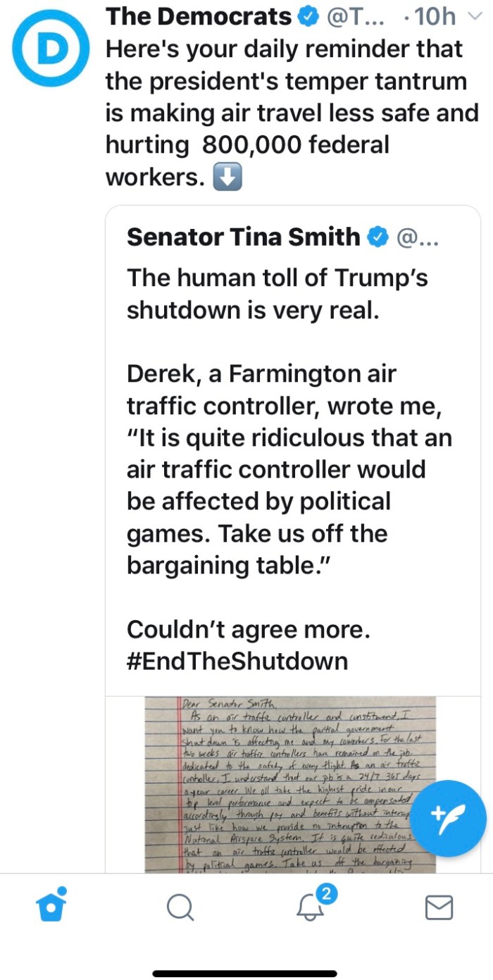
Task: Open the Search tab
Action: pos(180,907)
